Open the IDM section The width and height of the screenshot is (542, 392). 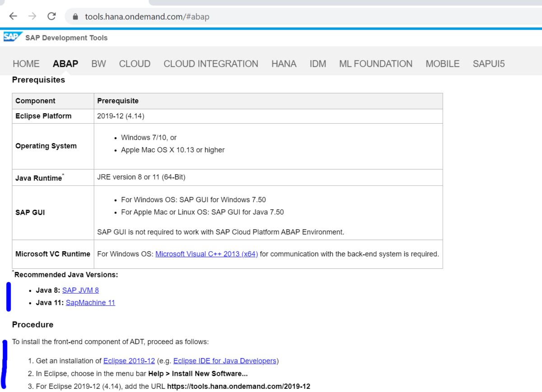[x=318, y=64]
